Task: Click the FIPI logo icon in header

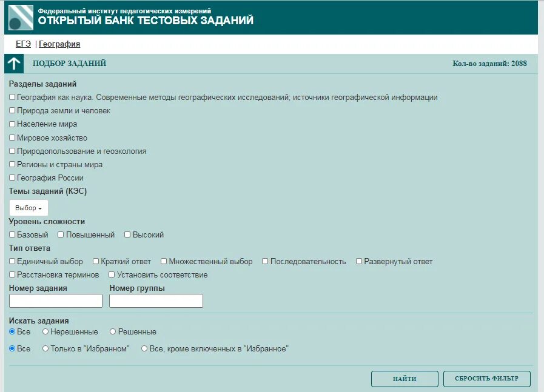Action: coord(21,18)
